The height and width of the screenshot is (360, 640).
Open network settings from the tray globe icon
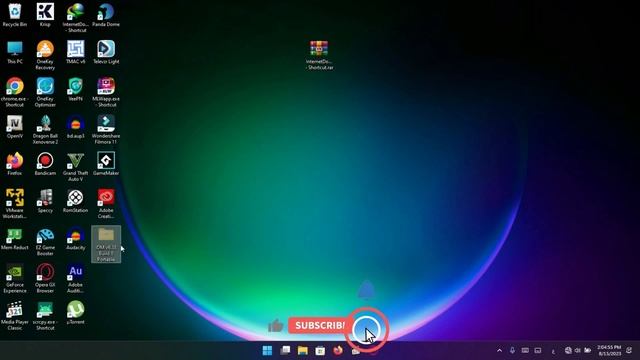coord(568,350)
